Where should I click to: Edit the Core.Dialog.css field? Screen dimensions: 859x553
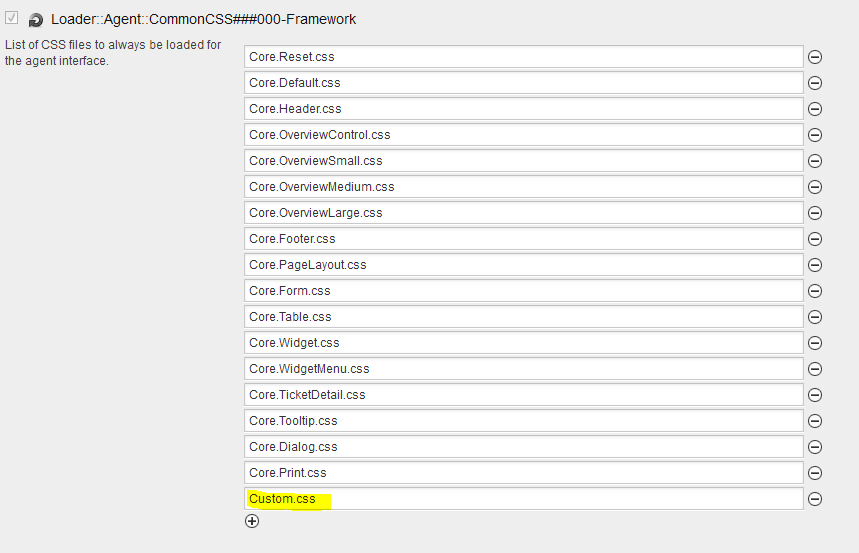click(x=524, y=447)
